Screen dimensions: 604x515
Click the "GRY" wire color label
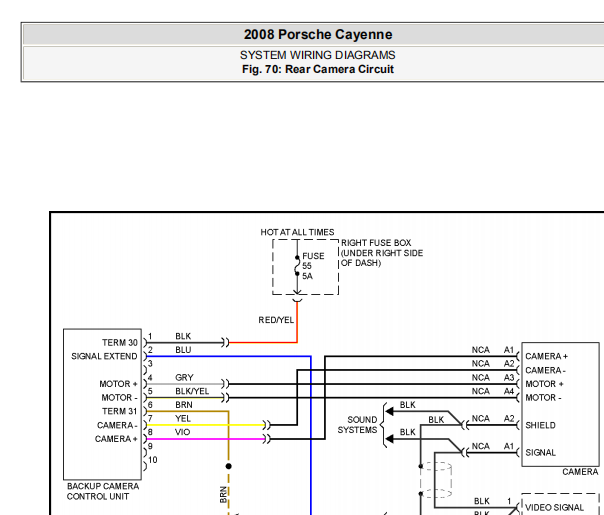click(184, 377)
